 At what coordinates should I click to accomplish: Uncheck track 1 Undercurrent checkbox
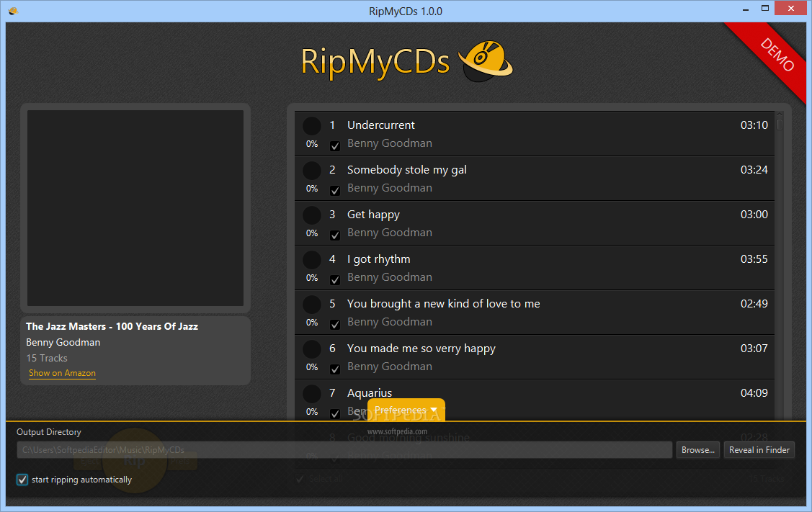pyautogui.click(x=335, y=146)
